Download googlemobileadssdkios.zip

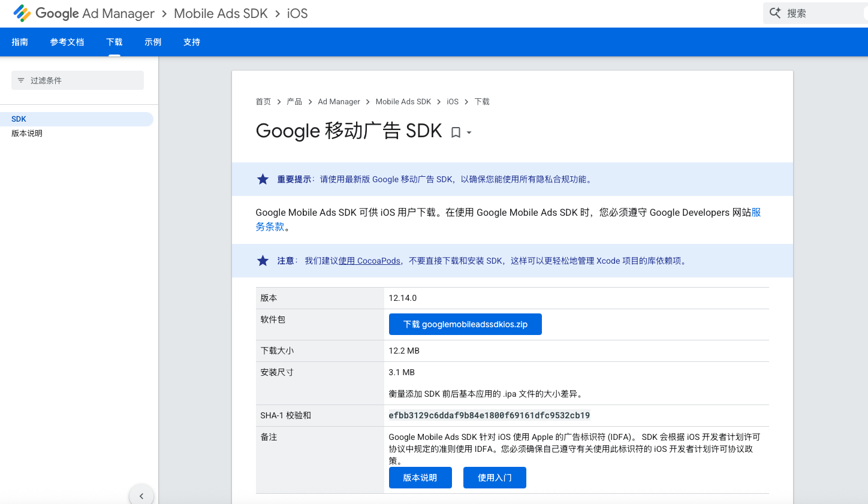465,324
